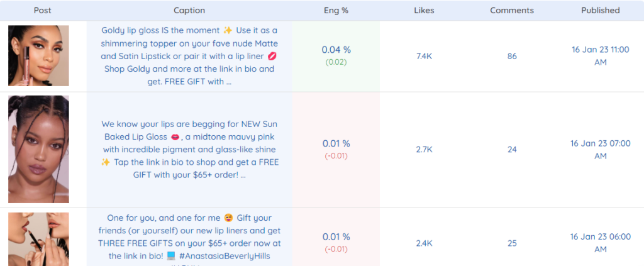The height and width of the screenshot is (266, 644).
Task: Sort table by Published column
Action: pos(601,11)
